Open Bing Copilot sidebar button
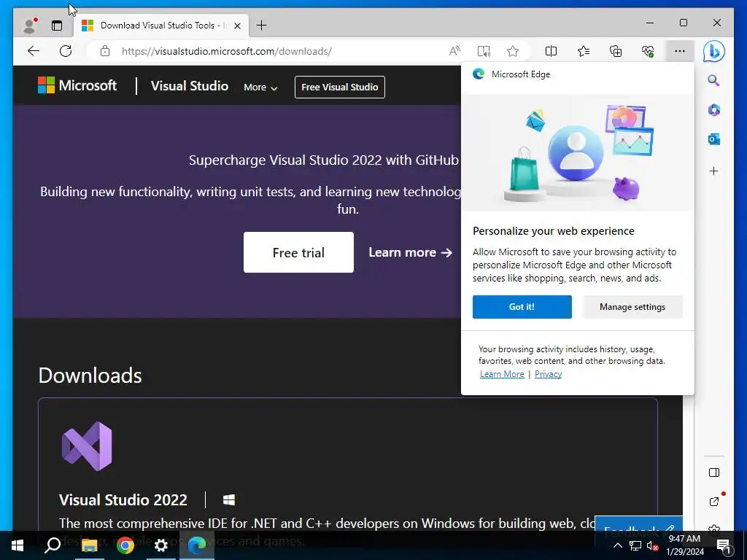 [713, 52]
